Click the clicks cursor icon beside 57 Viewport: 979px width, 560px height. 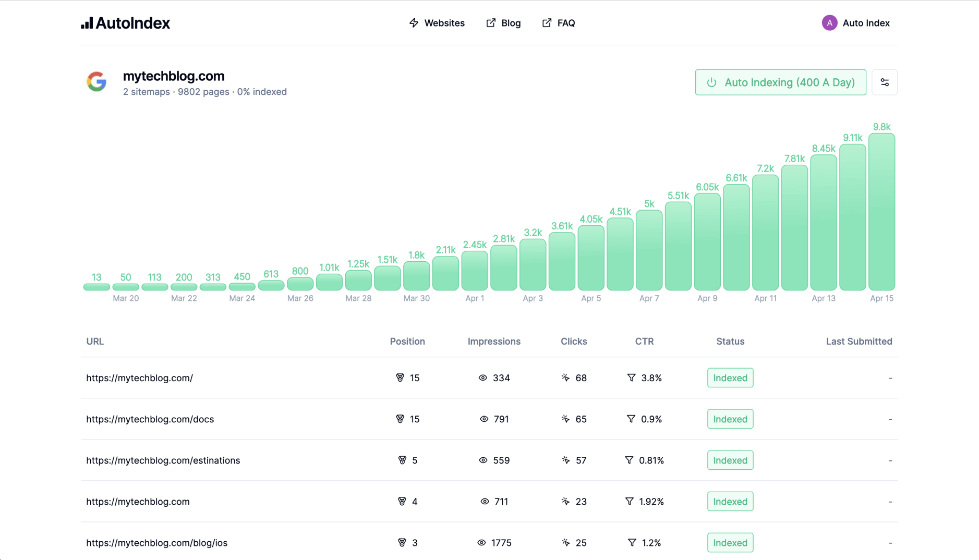[x=565, y=460]
